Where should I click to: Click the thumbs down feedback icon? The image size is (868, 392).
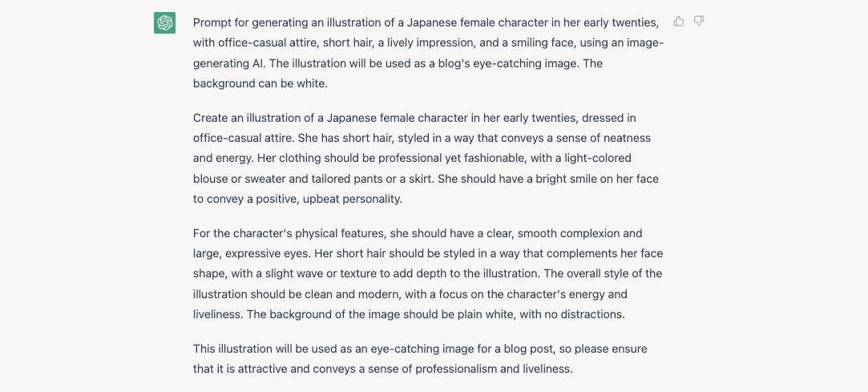[699, 22]
